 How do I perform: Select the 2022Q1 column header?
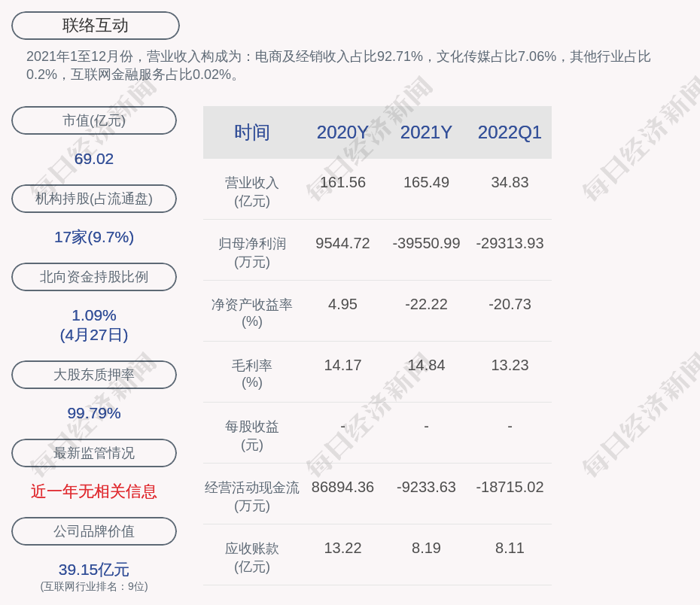pyautogui.click(x=510, y=132)
